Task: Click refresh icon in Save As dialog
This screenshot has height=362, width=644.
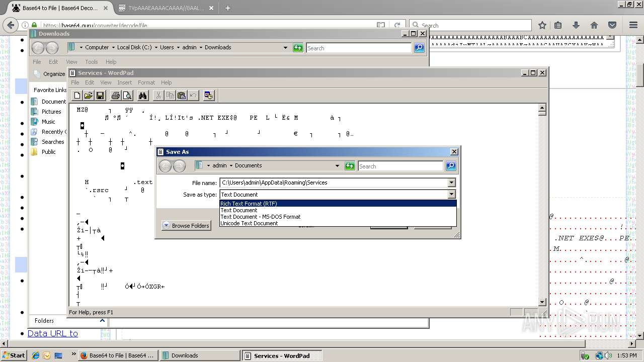Action: click(350, 166)
